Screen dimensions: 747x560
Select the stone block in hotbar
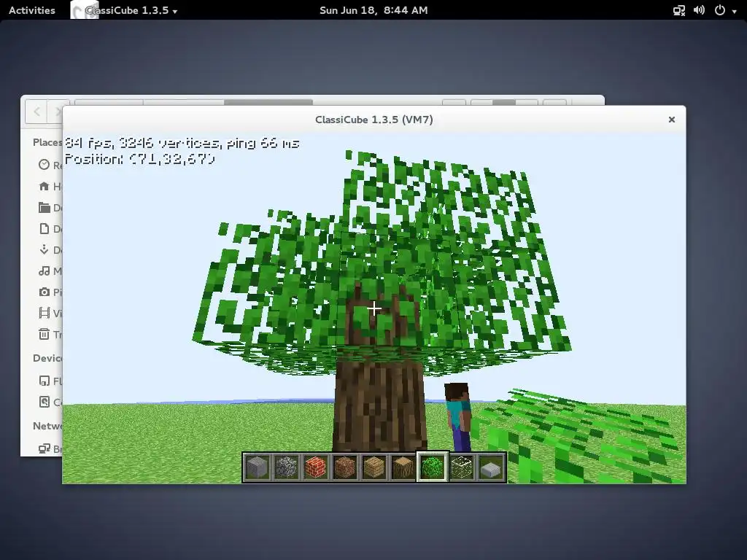pos(258,467)
